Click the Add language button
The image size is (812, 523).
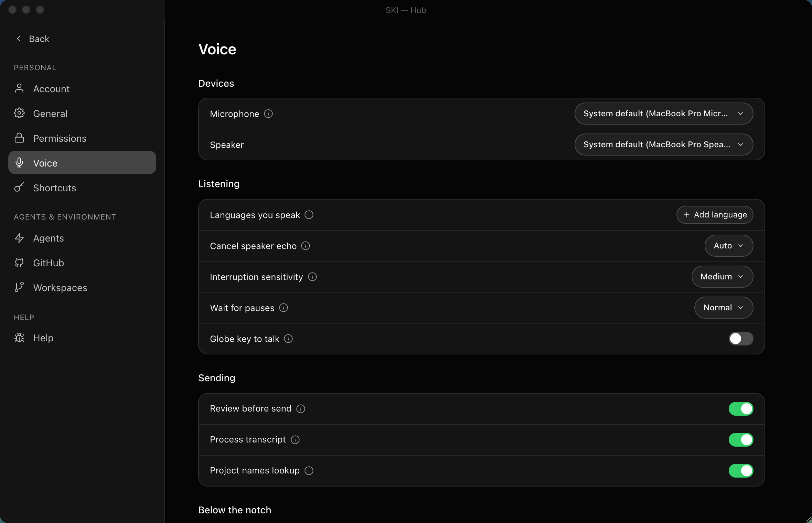coord(715,215)
